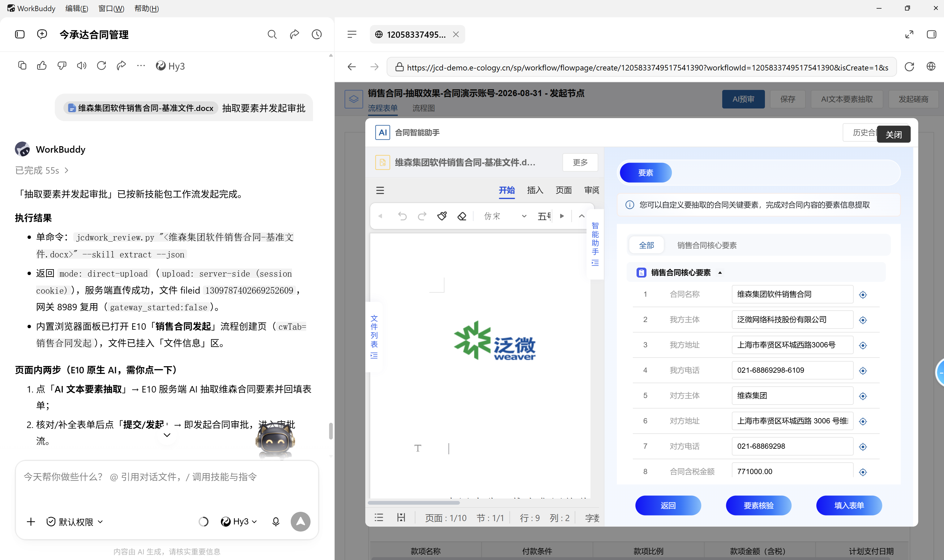Collapse the editor toolbar chevron
Screen dimensions: 944x560
[x=581, y=216]
